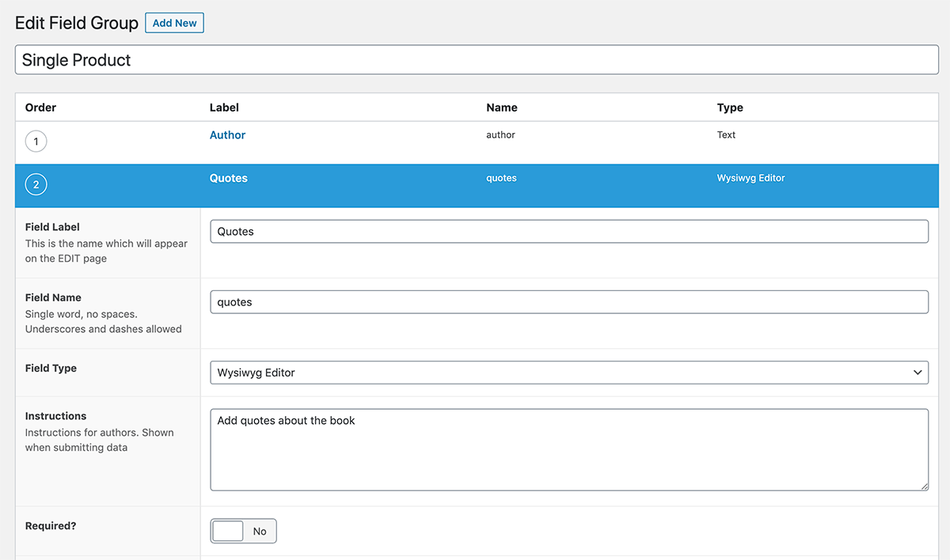Collapse the highlighted Quotes field row label
This screenshot has height=560, width=950.
228,179
